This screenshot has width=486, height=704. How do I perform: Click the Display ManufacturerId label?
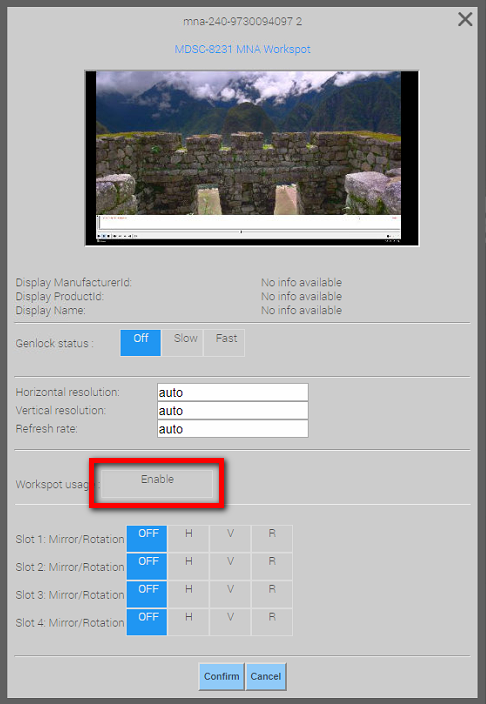pyautogui.click(x=74, y=282)
